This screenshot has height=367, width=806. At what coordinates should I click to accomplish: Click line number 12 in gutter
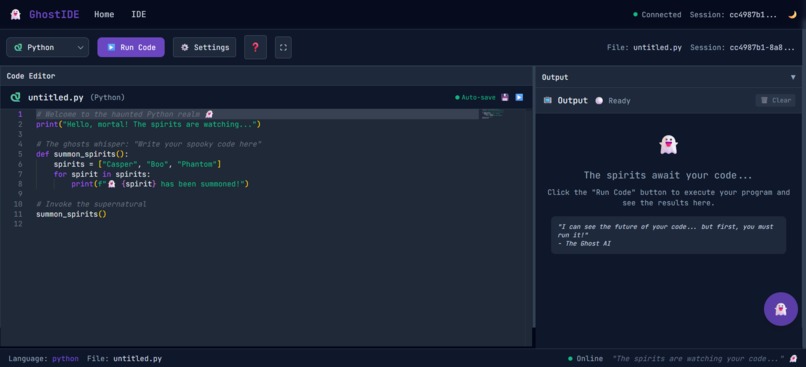point(19,224)
